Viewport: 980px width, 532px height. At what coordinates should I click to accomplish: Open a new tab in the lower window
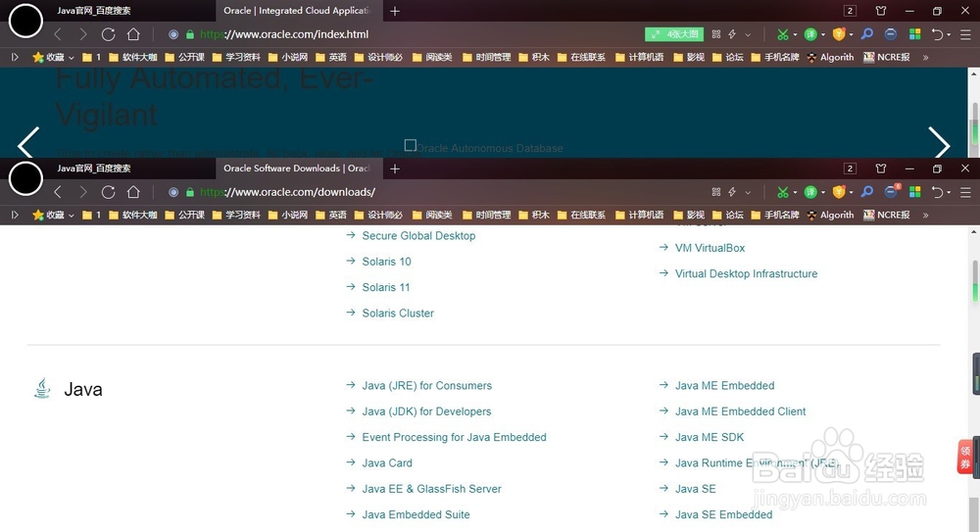394,169
